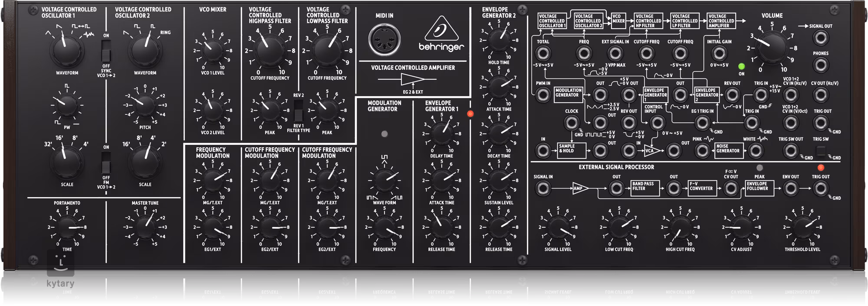Click the ENV OUT jack
Viewport: 868px width, 306px height.
791,189
